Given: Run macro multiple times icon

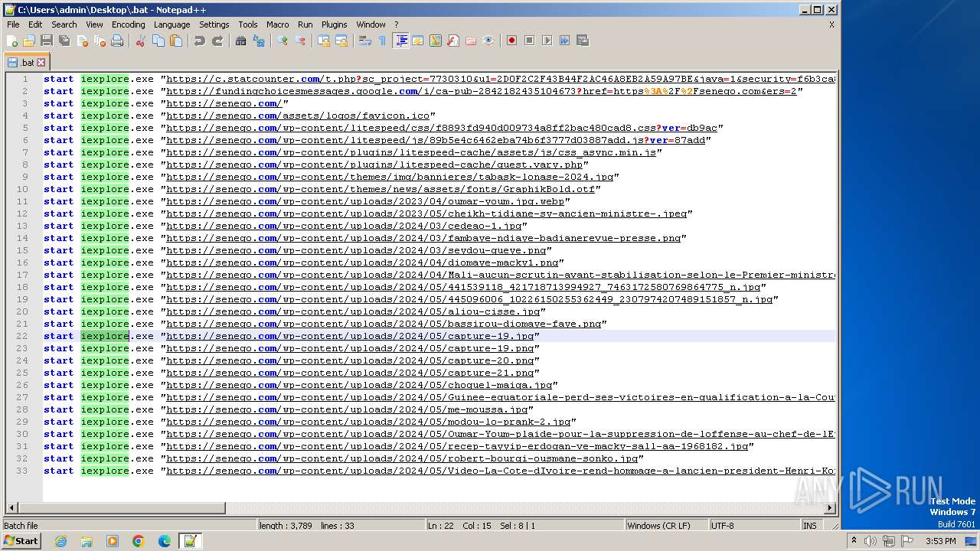Looking at the screenshot, I should (x=564, y=41).
